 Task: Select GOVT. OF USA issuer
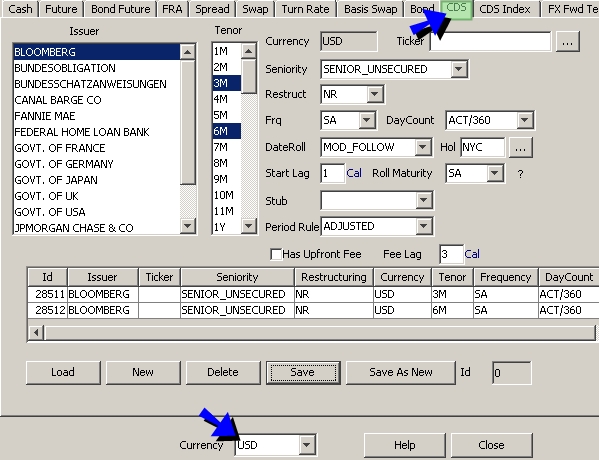tap(96, 212)
